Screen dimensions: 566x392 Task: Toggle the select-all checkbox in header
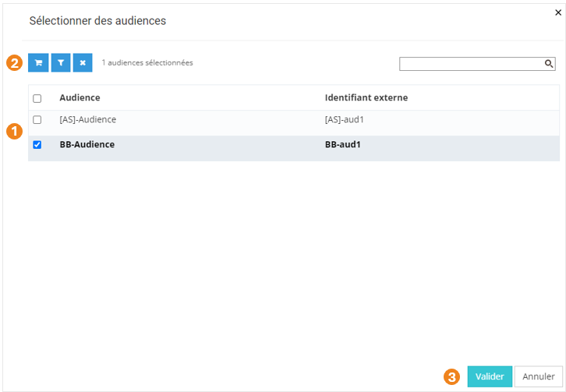point(37,98)
